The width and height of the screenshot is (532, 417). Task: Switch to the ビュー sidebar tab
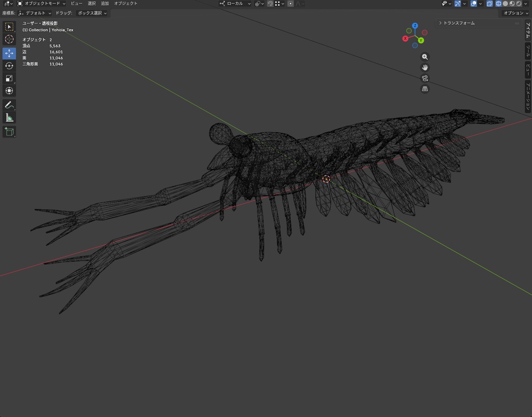pyautogui.click(x=528, y=70)
